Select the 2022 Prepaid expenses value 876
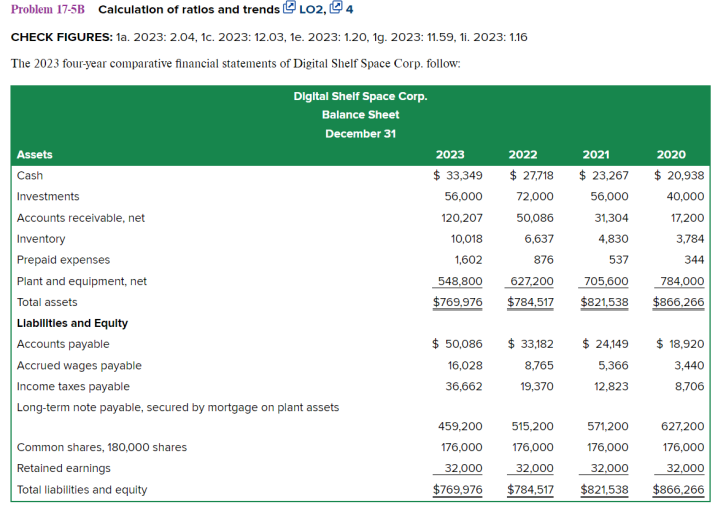Screen dimensions: 714x505 click(x=544, y=260)
